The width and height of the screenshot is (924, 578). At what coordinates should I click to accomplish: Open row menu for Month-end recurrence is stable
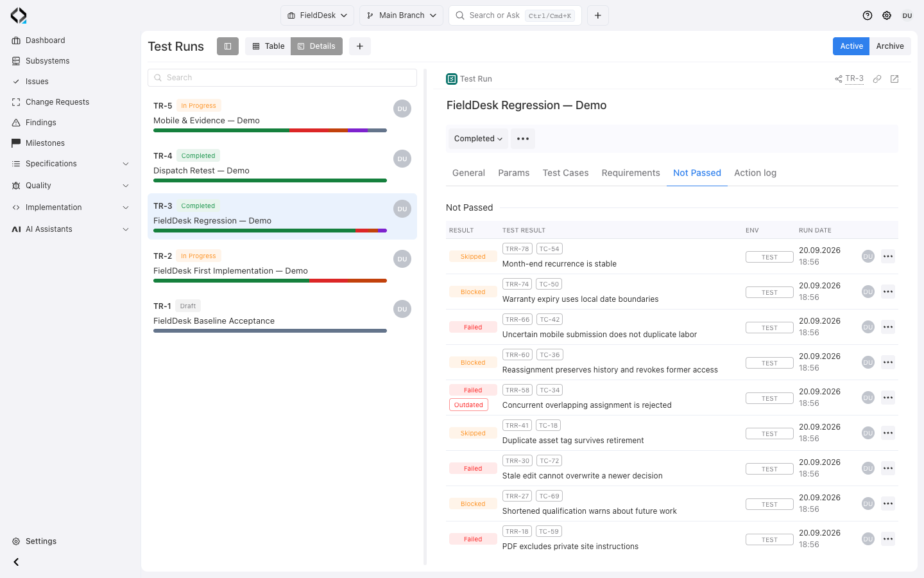pyautogui.click(x=888, y=256)
